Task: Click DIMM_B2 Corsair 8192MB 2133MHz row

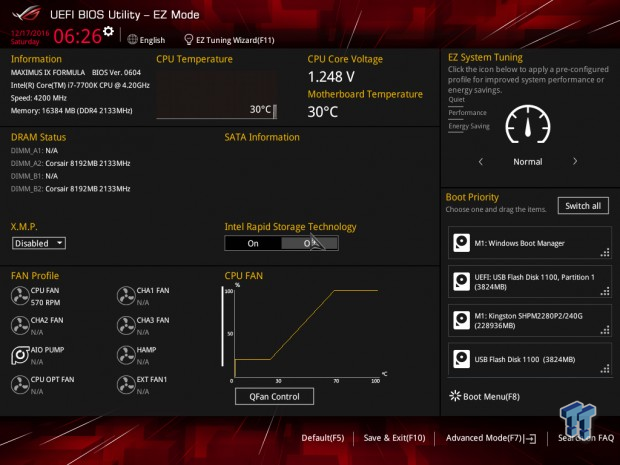Action: point(70,189)
